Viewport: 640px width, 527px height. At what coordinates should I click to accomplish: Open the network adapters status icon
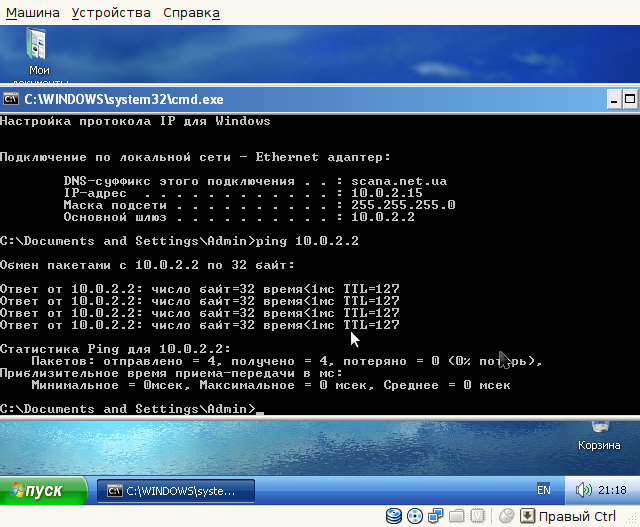(x=436, y=516)
